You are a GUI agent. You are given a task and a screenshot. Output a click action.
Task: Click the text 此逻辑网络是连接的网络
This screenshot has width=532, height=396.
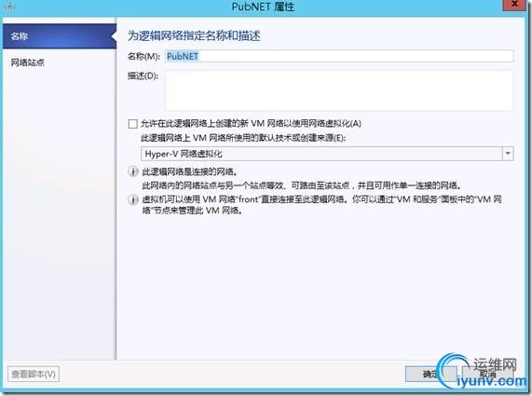coord(189,171)
